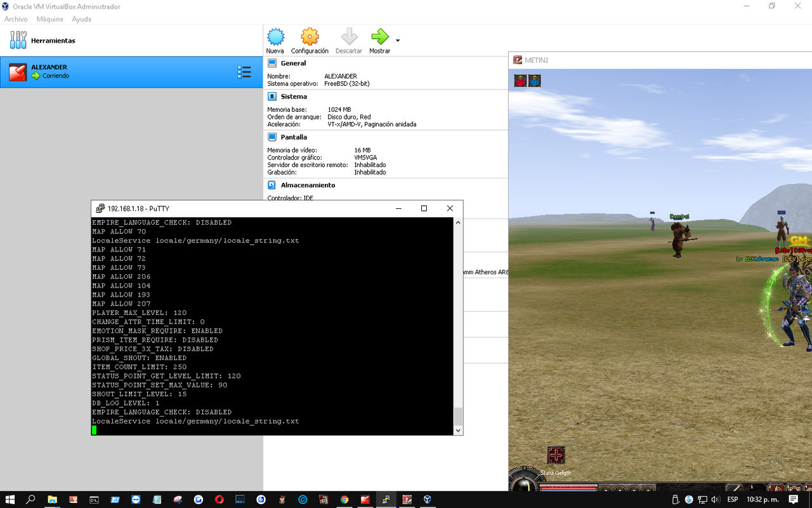Click the Almacenamiento section header
This screenshot has width=812, height=508.
click(308, 185)
